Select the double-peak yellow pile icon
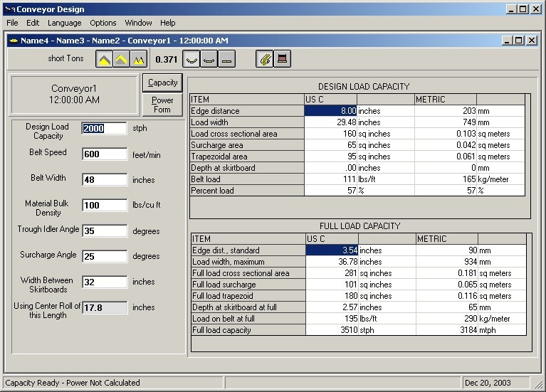The width and height of the screenshot is (546, 392). click(139, 59)
